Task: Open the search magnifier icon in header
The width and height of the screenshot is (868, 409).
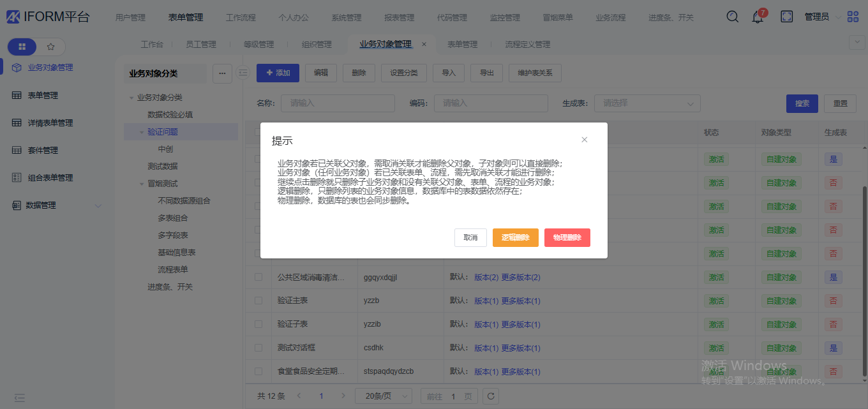Action: (x=733, y=17)
